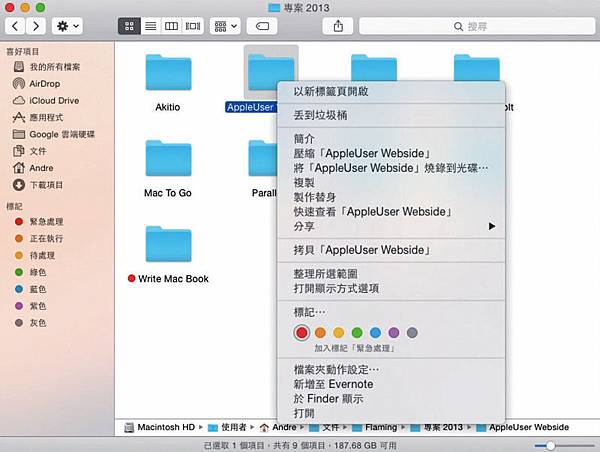Viewport: 600px width, 452px height.
Task: Choose 製作替身 in the context menu
Action: [x=391, y=197]
